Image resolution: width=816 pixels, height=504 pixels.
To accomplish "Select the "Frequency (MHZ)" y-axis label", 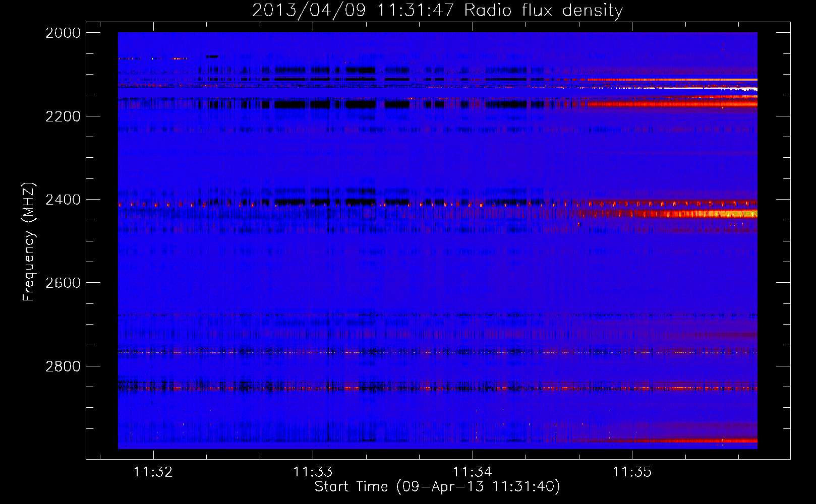I will pyautogui.click(x=29, y=242).
